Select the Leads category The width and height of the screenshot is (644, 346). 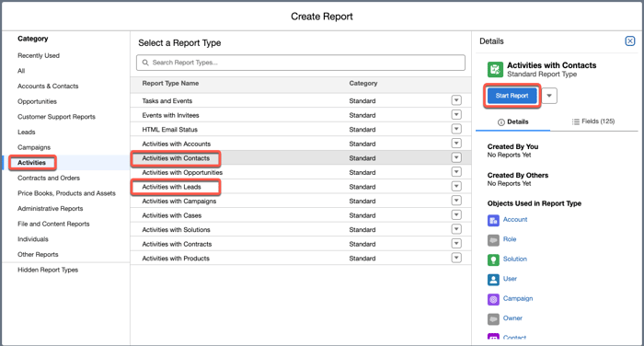[27, 132]
